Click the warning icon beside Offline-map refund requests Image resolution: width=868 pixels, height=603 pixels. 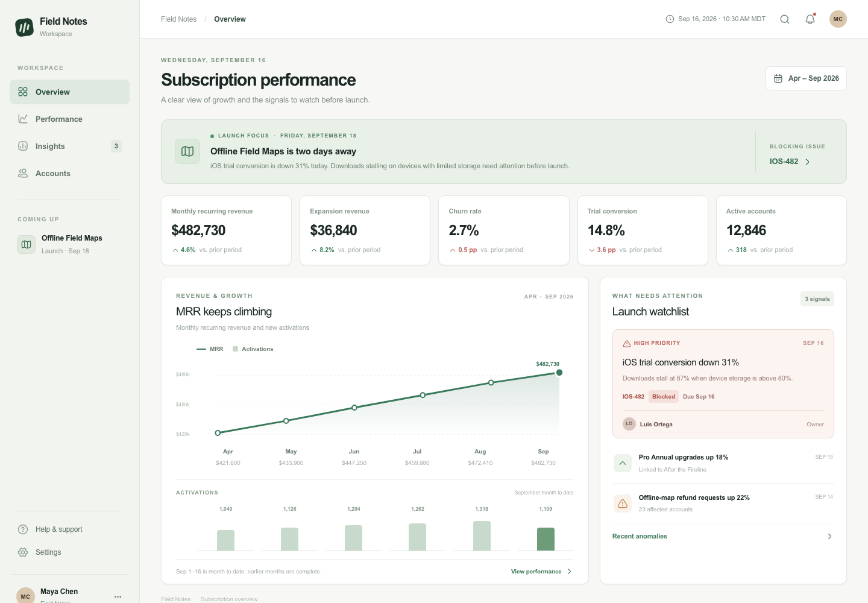pos(623,503)
